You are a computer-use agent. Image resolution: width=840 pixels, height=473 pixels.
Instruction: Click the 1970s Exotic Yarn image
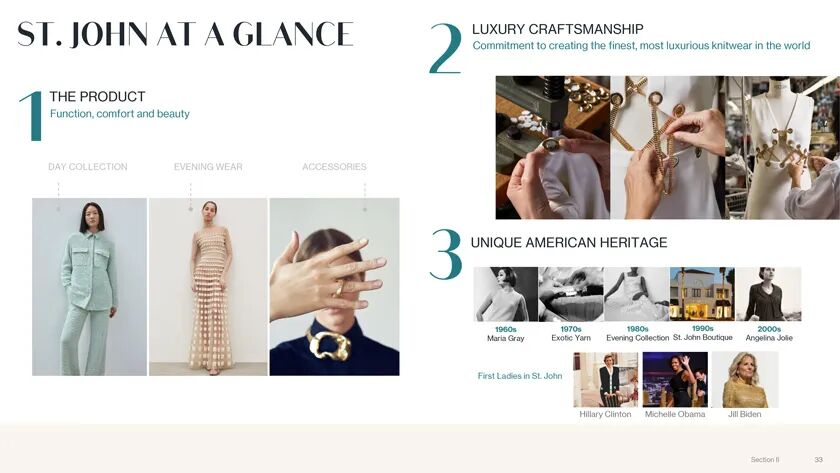click(x=571, y=294)
